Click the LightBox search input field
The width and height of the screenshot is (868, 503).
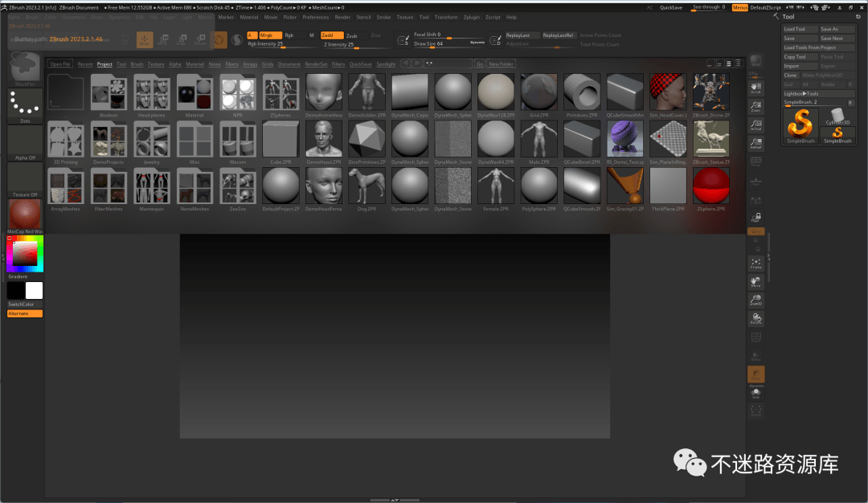448,63
